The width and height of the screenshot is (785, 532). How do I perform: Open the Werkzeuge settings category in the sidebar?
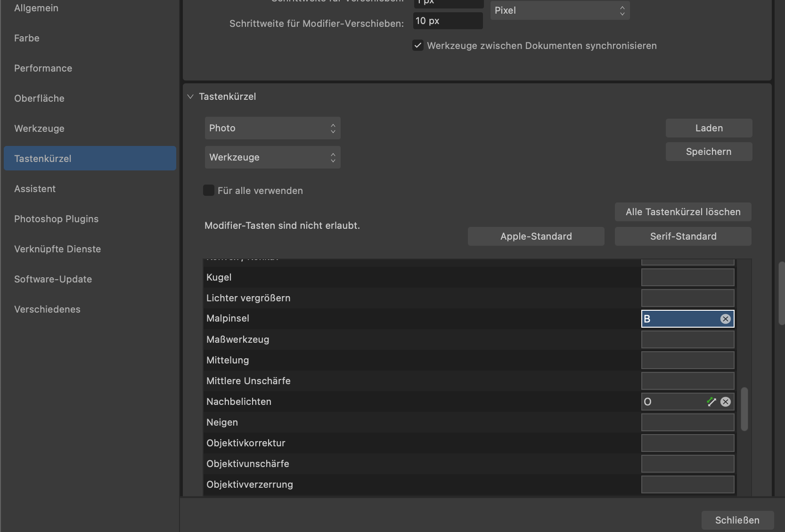pyautogui.click(x=90, y=129)
